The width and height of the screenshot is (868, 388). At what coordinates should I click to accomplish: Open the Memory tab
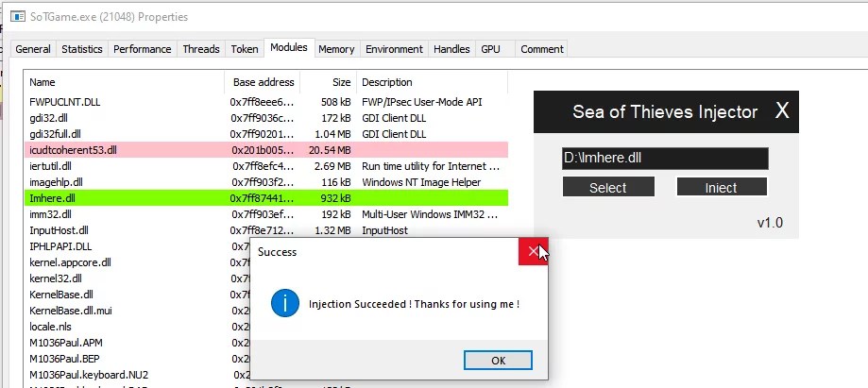pyautogui.click(x=336, y=49)
